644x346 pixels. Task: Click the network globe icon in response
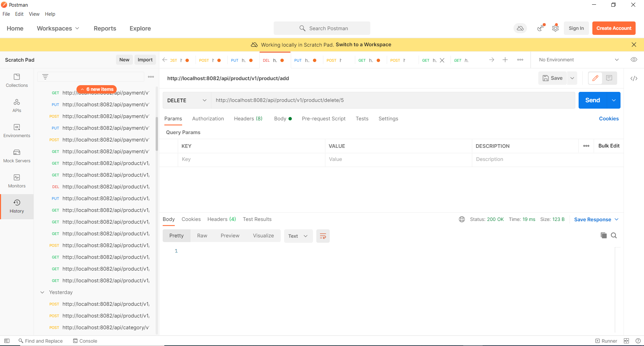tap(462, 219)
